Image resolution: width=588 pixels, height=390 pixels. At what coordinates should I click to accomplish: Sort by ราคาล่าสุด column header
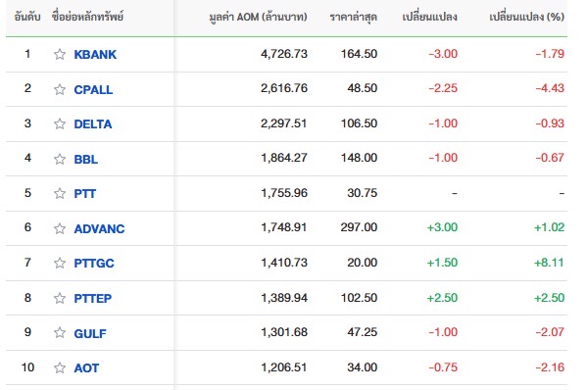click(353, 17)
